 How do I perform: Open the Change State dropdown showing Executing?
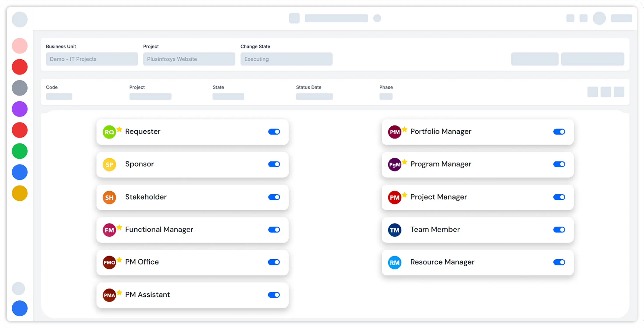click(286, 59)
